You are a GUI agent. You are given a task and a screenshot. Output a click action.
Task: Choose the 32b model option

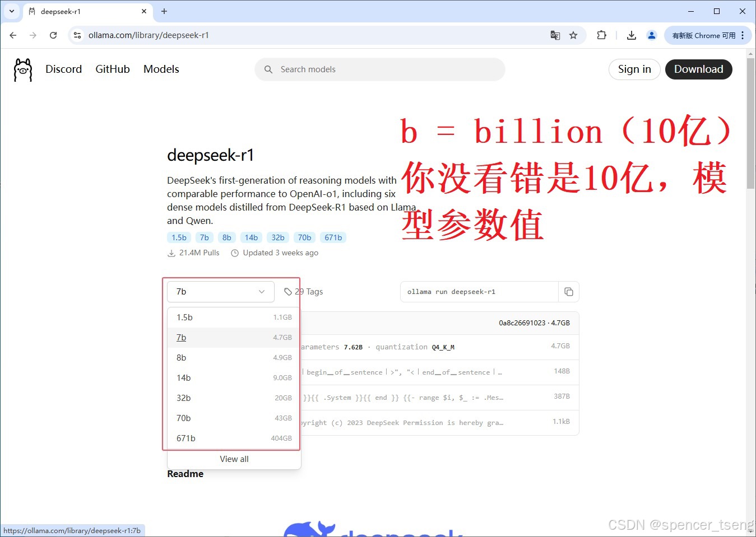(x=234, y=398)
